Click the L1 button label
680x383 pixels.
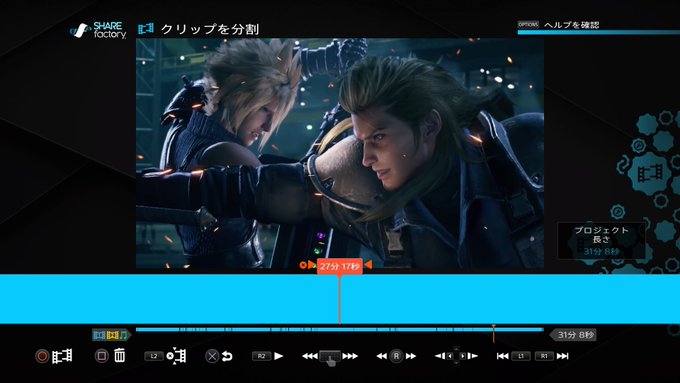point(521,356)
